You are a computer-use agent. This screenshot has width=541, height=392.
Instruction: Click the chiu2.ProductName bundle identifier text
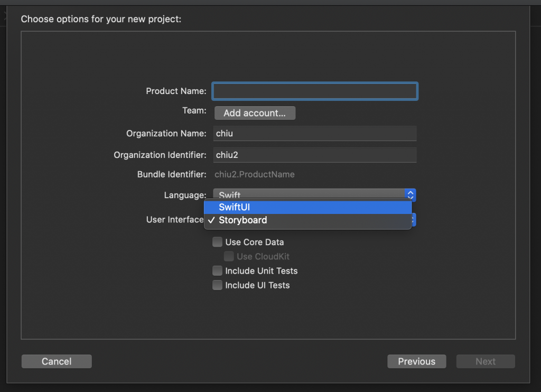[x=254, y=174]
